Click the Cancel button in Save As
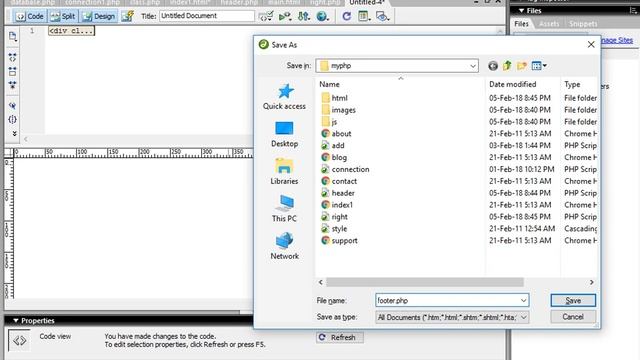640x360 pixels. point(573,317)
